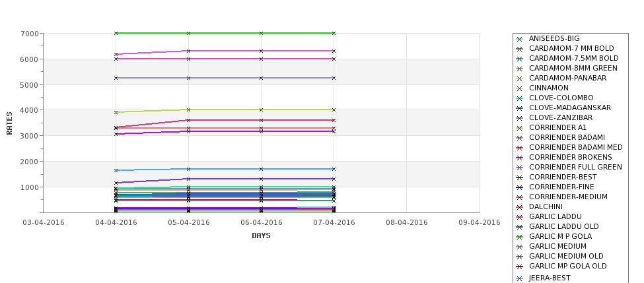Click the DALCHINI legend marker icon
The width and height of the screenshot is (644, 283).
pos(520,207)
